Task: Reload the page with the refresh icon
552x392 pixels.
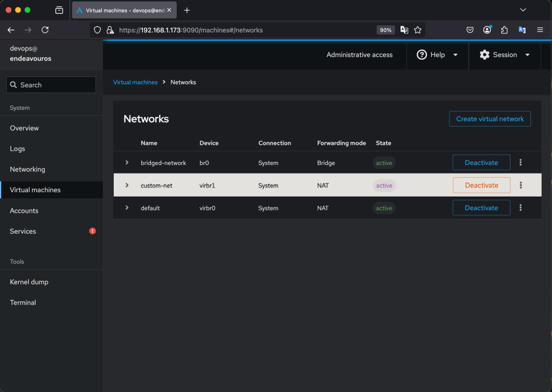Action: [45, 30]
